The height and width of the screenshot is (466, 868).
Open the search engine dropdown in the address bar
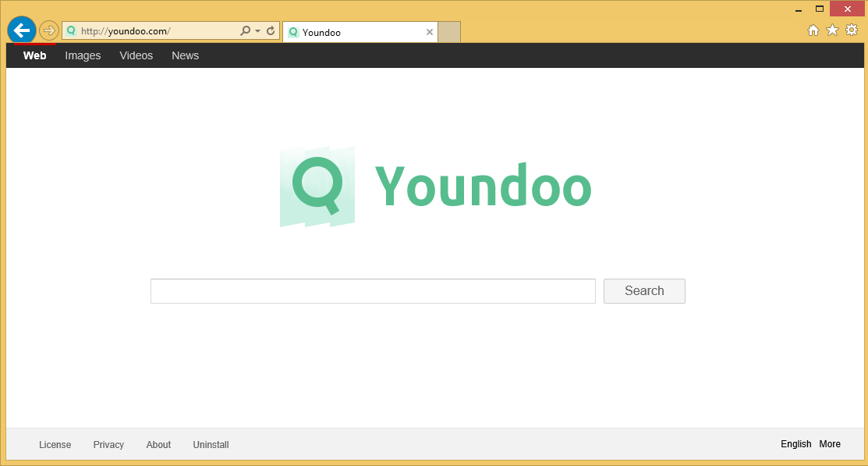click(x=256, y=30)
